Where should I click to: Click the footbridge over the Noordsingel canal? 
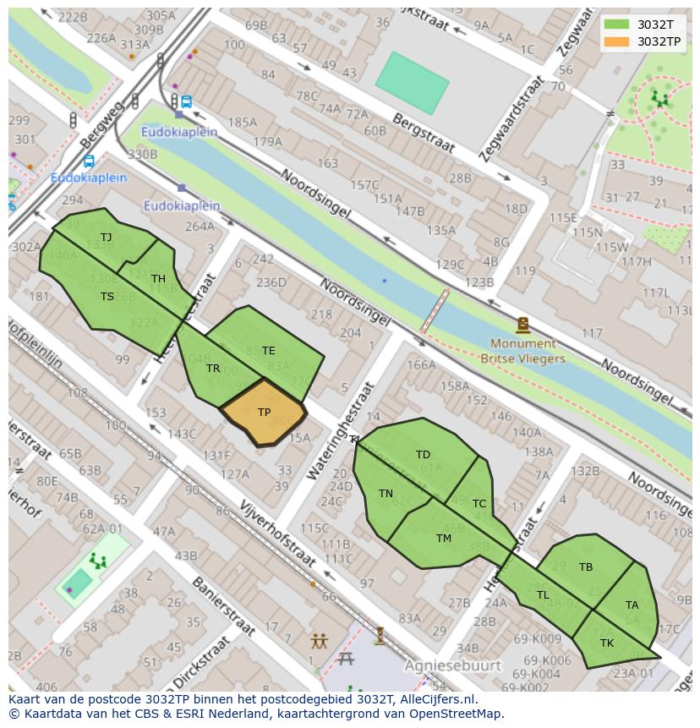pos(435,311)
